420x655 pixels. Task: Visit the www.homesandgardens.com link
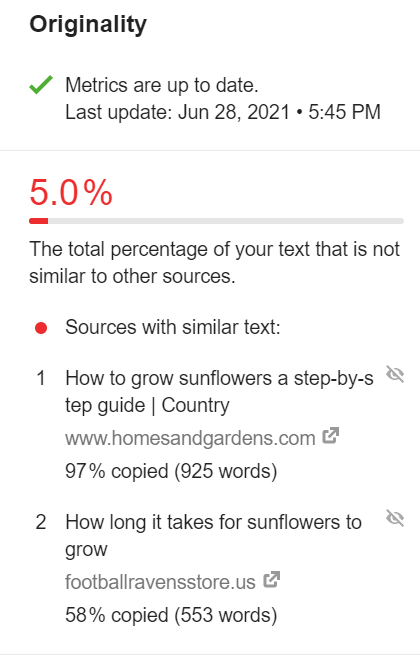tap(190, 438)
